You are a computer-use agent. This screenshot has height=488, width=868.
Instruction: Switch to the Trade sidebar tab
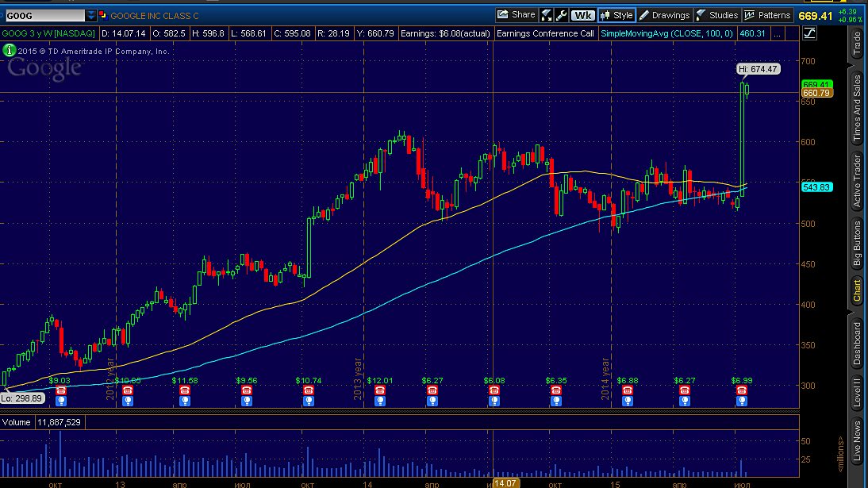(x=857, y=44)
